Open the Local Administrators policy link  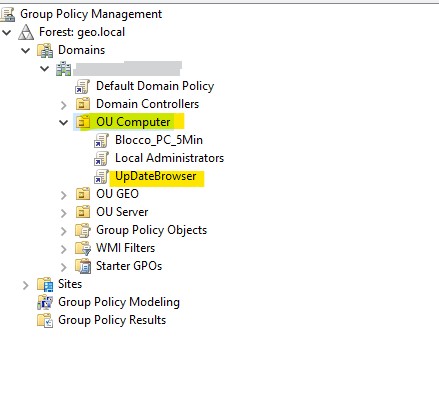pos(169,158)
